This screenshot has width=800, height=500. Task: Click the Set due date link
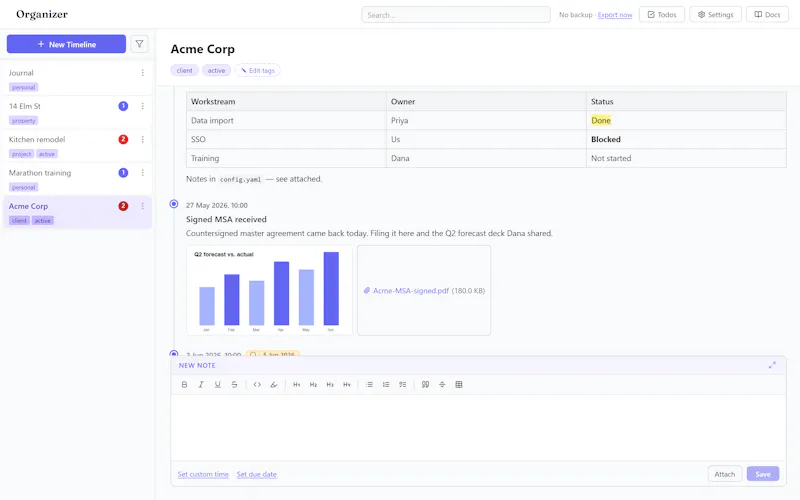257,474
